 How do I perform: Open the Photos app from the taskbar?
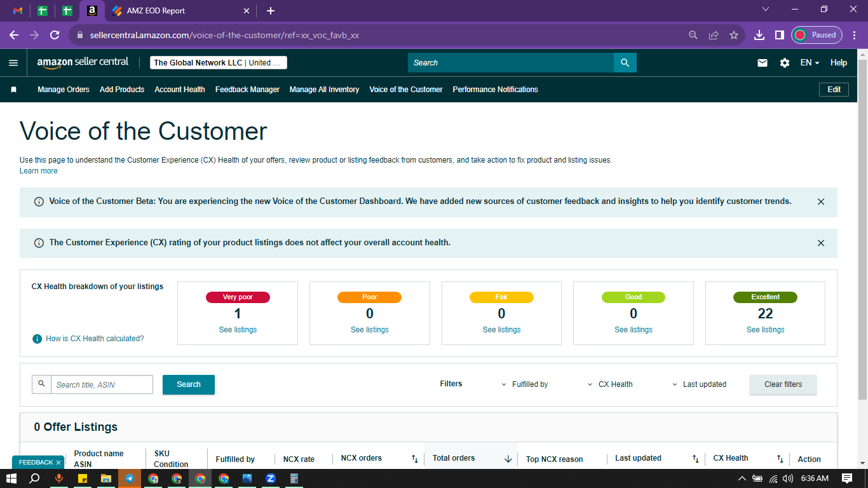(247, 478)
